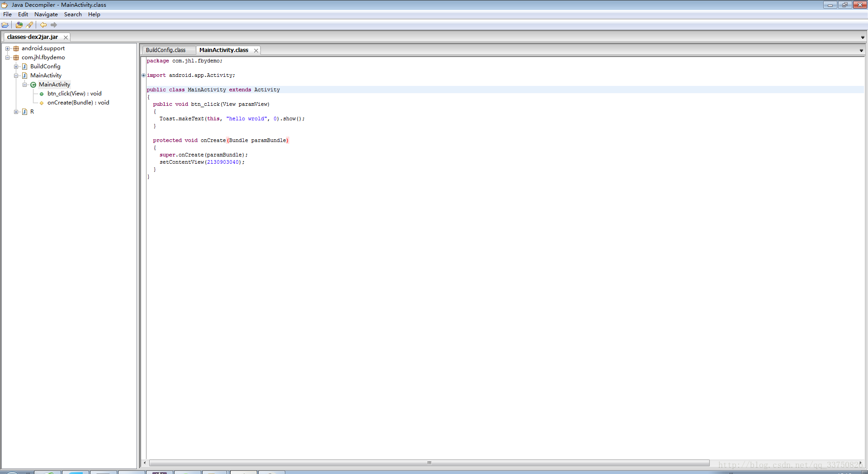Select android.support in the tree
Viewport: 868px width, 474px height.
click(43, 48)
